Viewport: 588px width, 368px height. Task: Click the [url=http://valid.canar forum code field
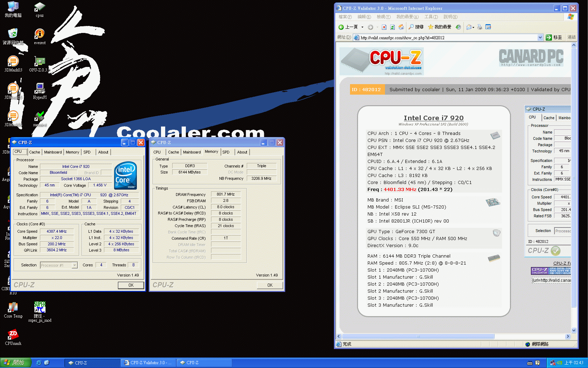[x=551, y=280]
